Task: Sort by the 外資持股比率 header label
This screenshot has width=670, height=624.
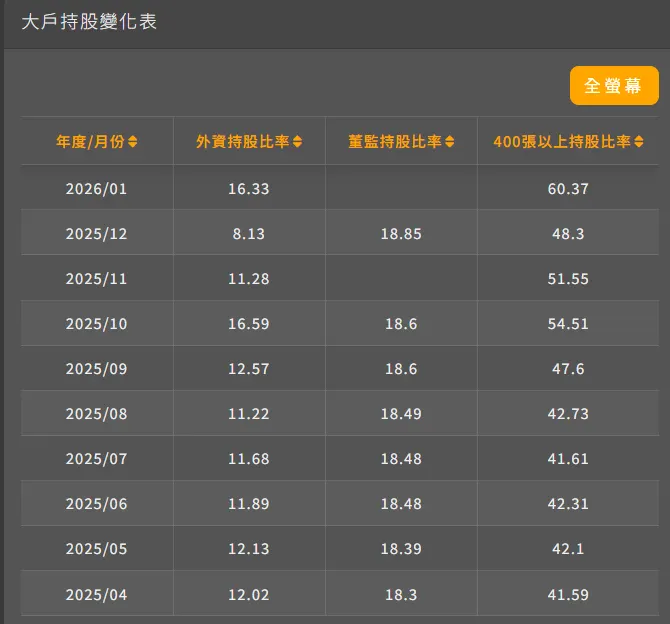Action: tap(243, 141)
